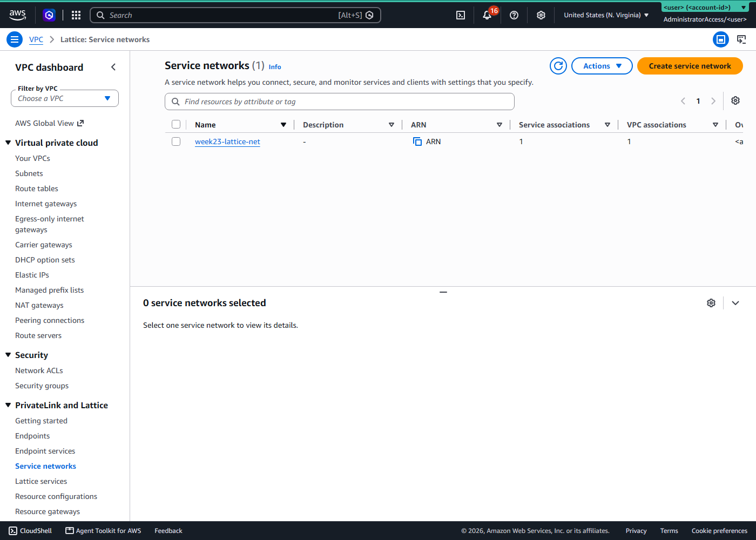Open the notifications bell

pyautogui.click(x=487, y=15)
